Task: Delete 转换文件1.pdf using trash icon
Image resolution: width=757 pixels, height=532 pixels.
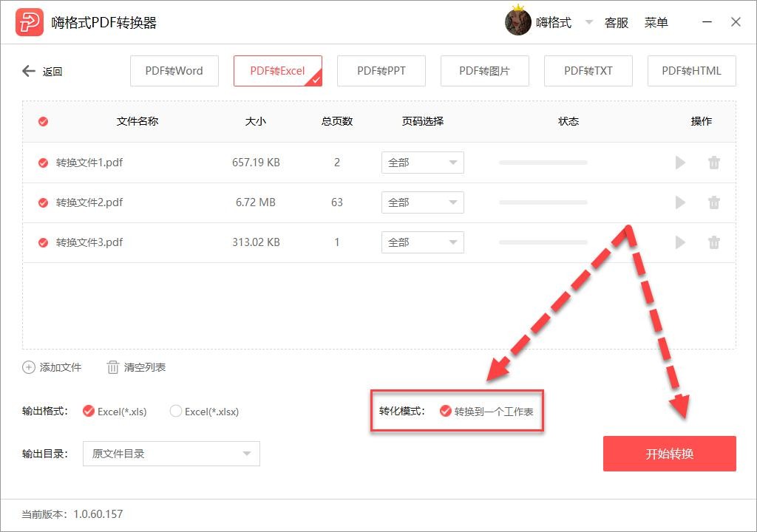Action: click(714, 163)
